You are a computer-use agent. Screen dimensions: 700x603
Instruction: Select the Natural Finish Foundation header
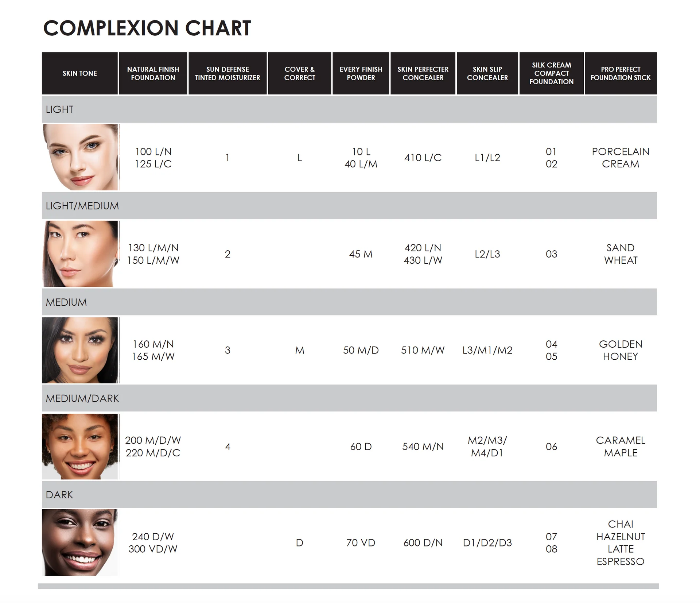tap(153, 73)
